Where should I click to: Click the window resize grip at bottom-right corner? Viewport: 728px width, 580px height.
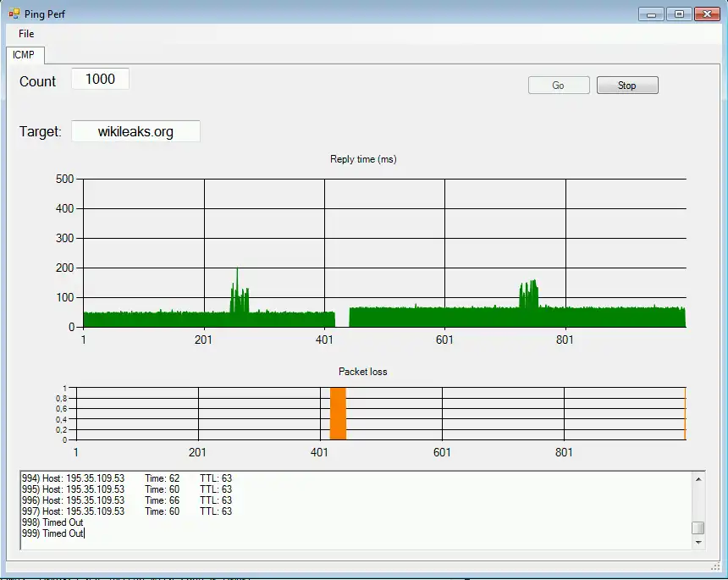click(x=715, y=566)
